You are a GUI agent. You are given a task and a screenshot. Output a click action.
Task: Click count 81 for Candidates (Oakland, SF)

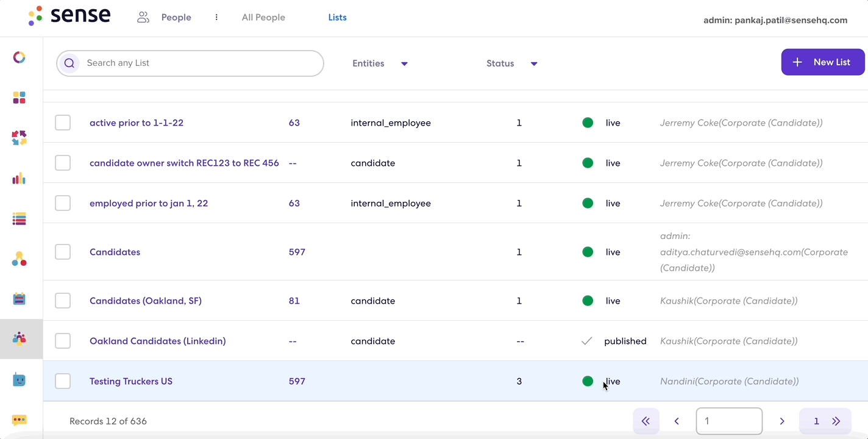pos(294,301)
